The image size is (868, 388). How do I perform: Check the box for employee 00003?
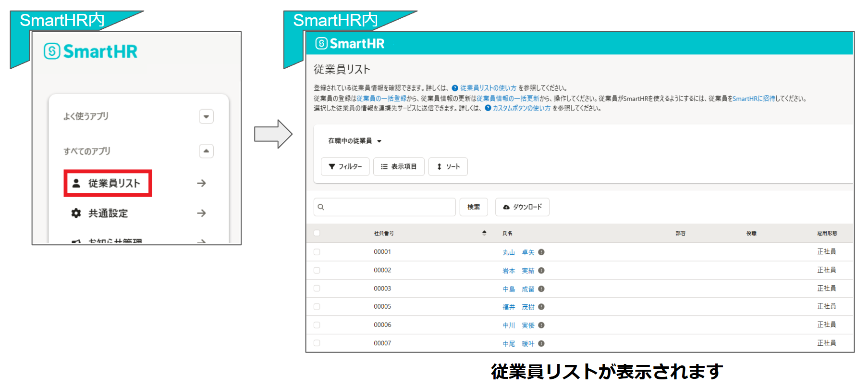pyautogui.click(x=317, y=288)
